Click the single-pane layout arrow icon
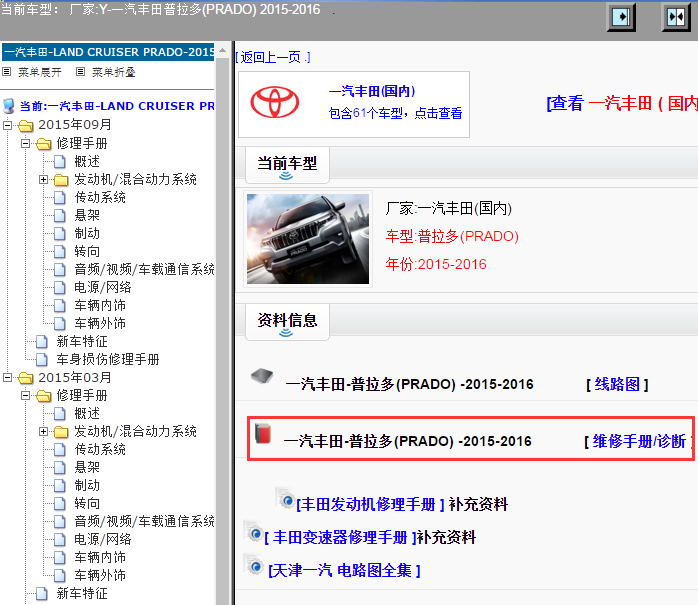The width and height of the screenshot is (698, 605). point(621,17)
